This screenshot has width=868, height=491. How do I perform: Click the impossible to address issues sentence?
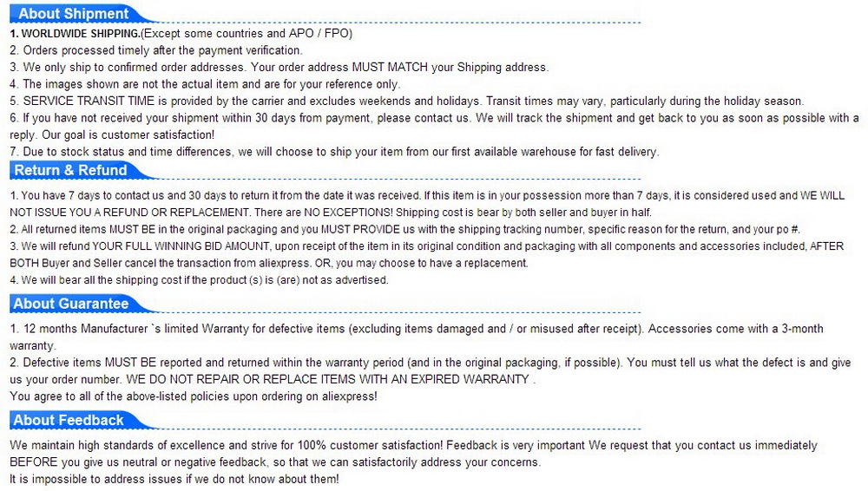pyautogui.click(x=174, y=479)
